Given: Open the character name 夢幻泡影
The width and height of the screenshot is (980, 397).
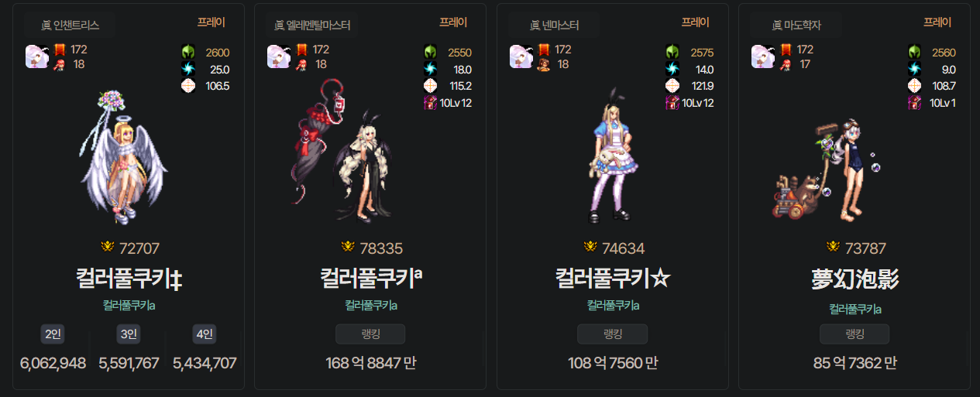Looking at the screenshot, I should point(854,278).
